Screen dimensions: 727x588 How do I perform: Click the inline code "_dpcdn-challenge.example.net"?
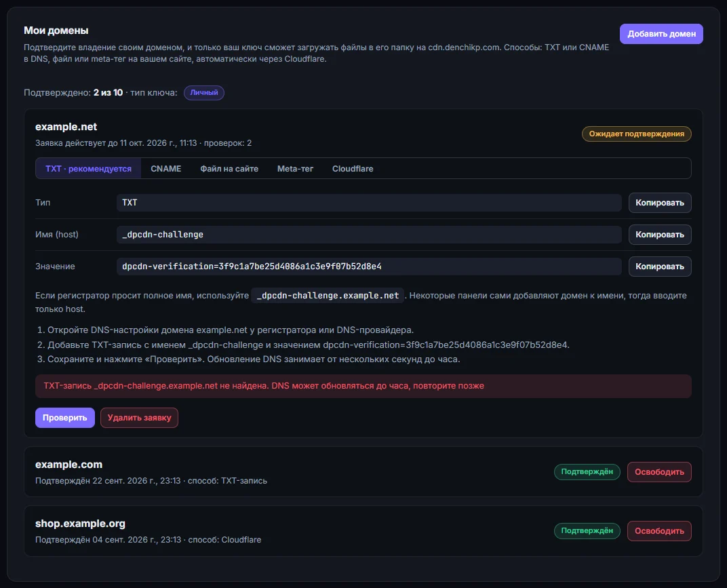[328, 296]
